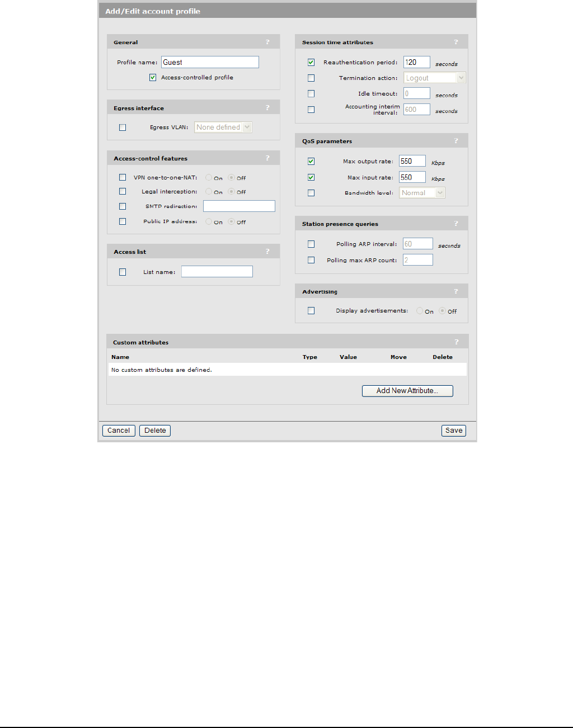Click the Idle timeout value field
This screenshot has height=728, width=573.
417,93
